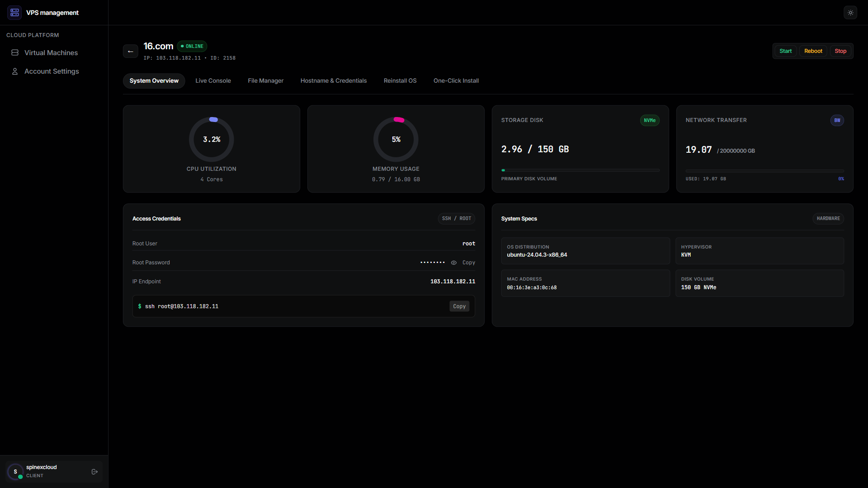Click the network transfer progress bar
This screenshot has width=868, height=488.
(x=765, y=171)
